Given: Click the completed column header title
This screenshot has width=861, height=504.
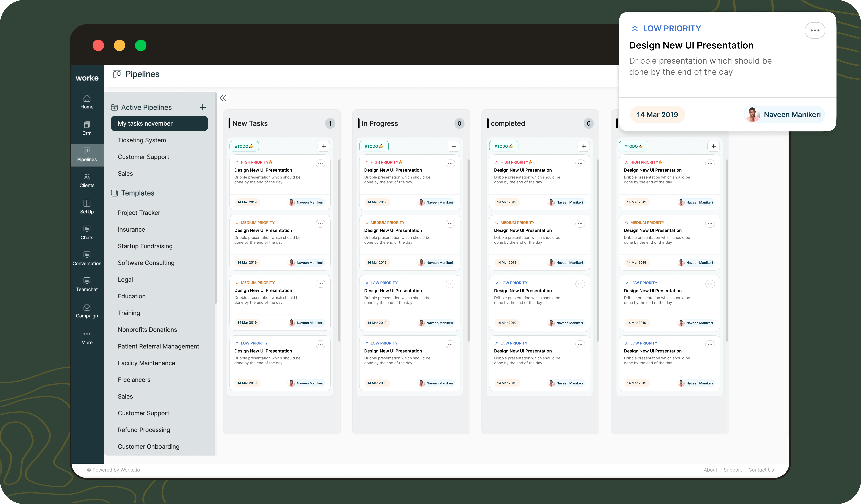Looking at the screenshot, I should click(508, 123).
